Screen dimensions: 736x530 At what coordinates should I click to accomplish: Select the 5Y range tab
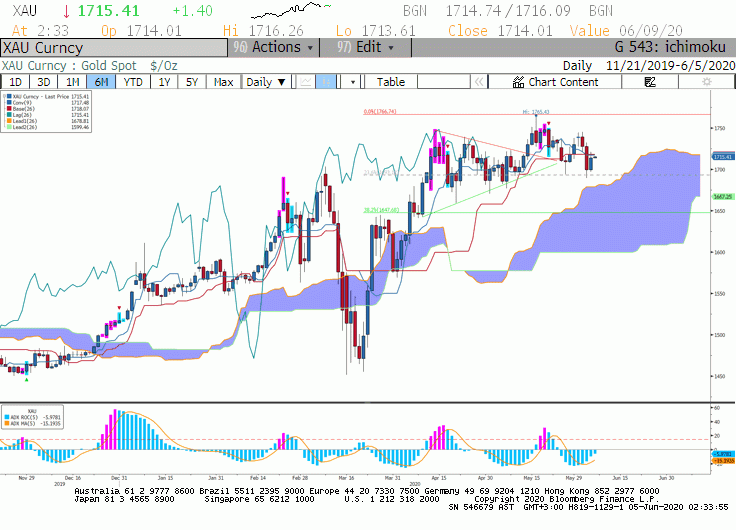[x=192, y=82]
